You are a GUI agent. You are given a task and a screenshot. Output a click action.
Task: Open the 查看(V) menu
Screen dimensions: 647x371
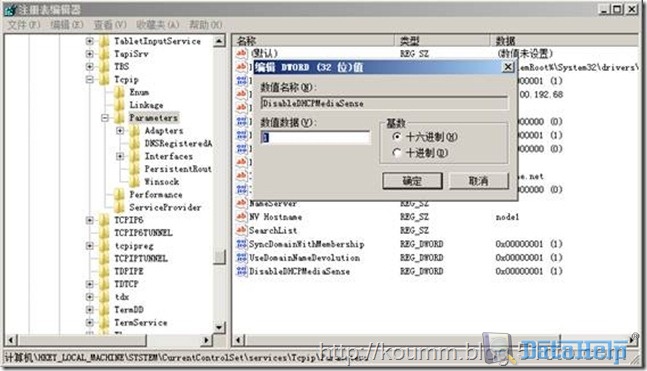[x=110, y=25]
